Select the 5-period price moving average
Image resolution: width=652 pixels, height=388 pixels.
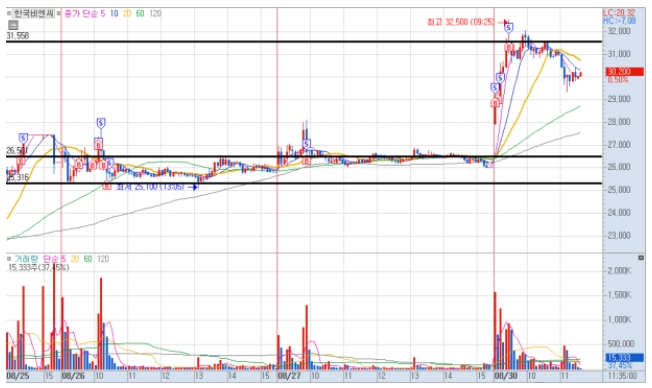click(103, 13)
